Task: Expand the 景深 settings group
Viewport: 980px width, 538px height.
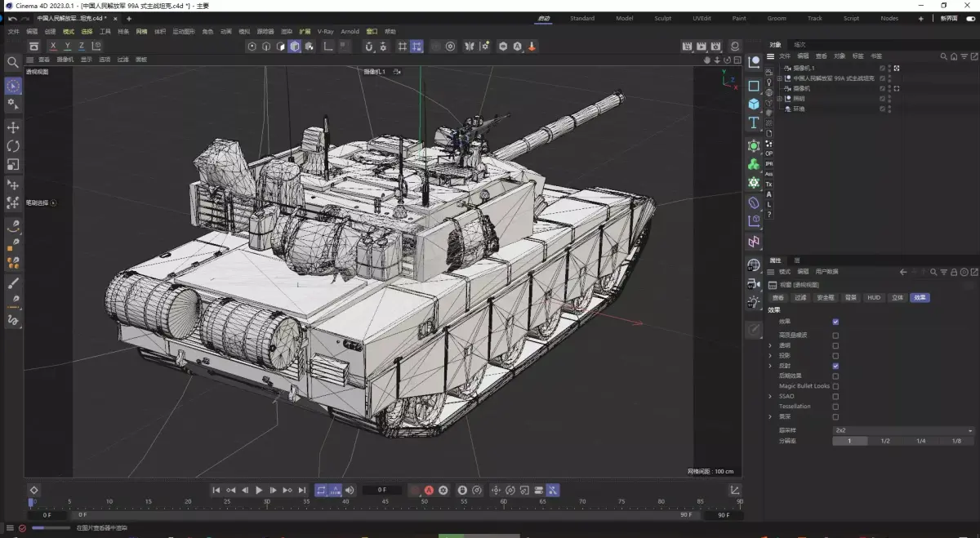Action: coord(770,416)
